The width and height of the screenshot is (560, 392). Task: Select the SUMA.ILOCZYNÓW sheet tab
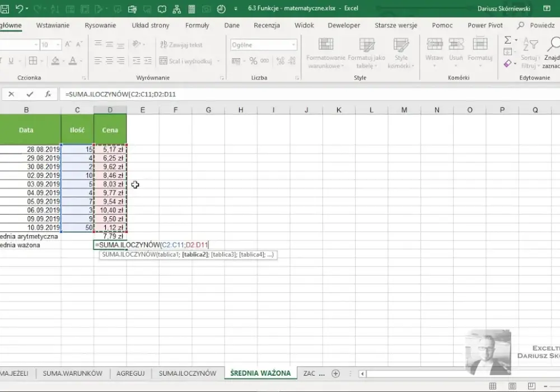[x=188, y=374]
